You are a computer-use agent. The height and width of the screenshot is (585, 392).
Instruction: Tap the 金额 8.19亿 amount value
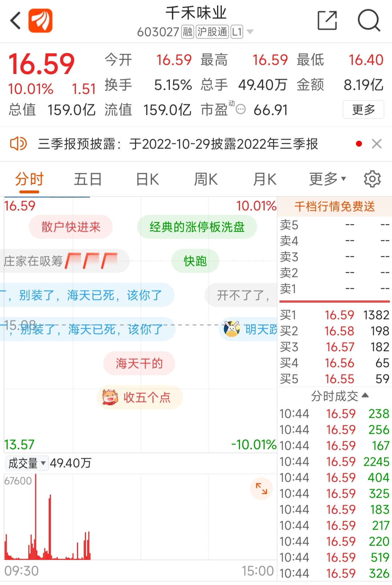(x=363, y=85)
